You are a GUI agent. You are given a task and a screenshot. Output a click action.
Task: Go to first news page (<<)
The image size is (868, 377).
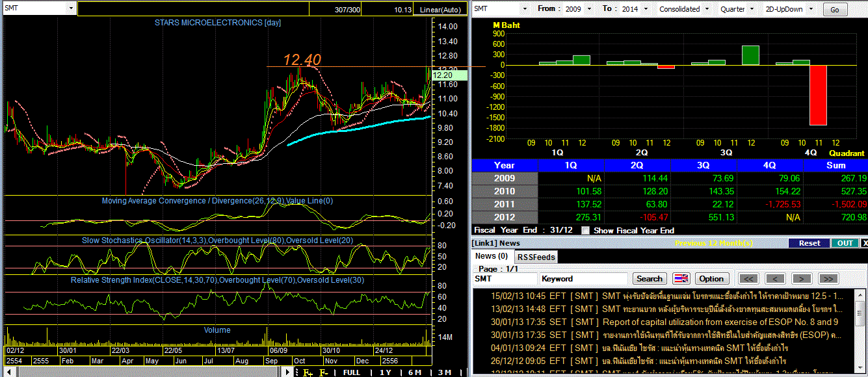point(750,279)
